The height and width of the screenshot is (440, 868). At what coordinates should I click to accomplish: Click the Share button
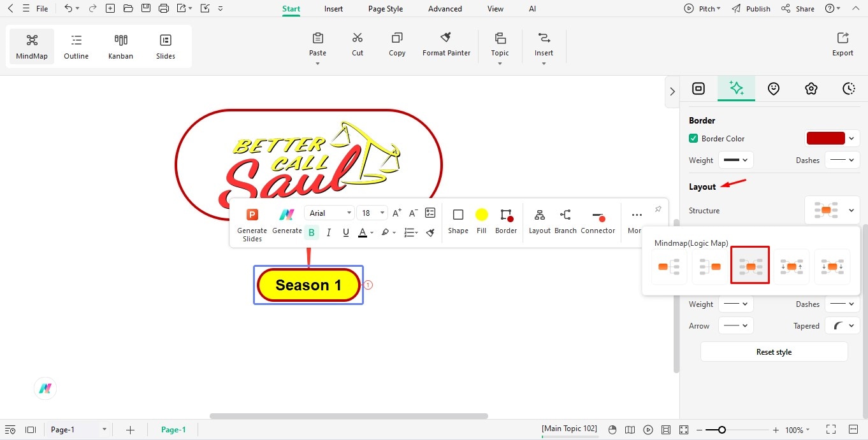tap(798, 9)
